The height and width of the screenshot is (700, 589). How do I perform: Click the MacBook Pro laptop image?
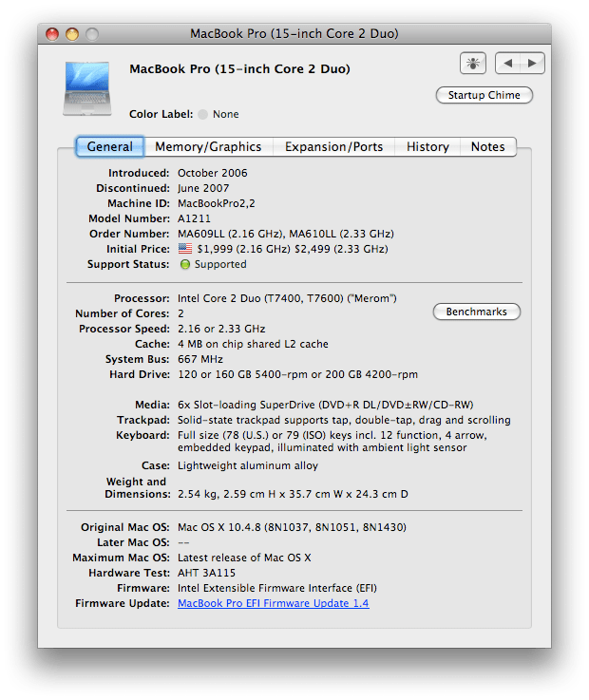pos(87,88)
